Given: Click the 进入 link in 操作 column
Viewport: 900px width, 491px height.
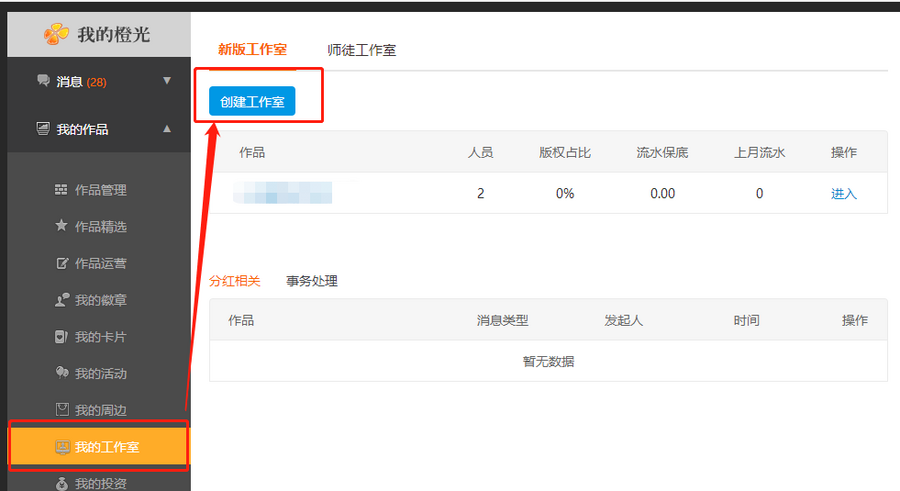Looking at the screenshot, I should [x=843, y=194].
